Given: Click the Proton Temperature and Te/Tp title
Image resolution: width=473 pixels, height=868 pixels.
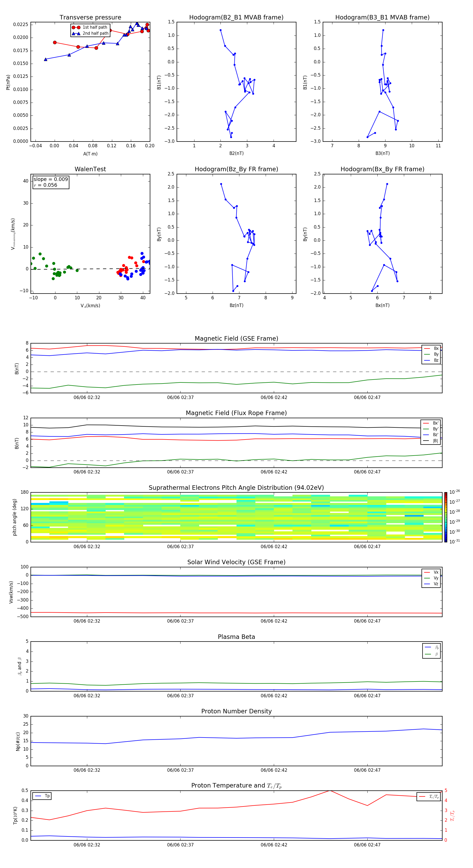Looking at the screenshot, I should [x=236, y=786].
